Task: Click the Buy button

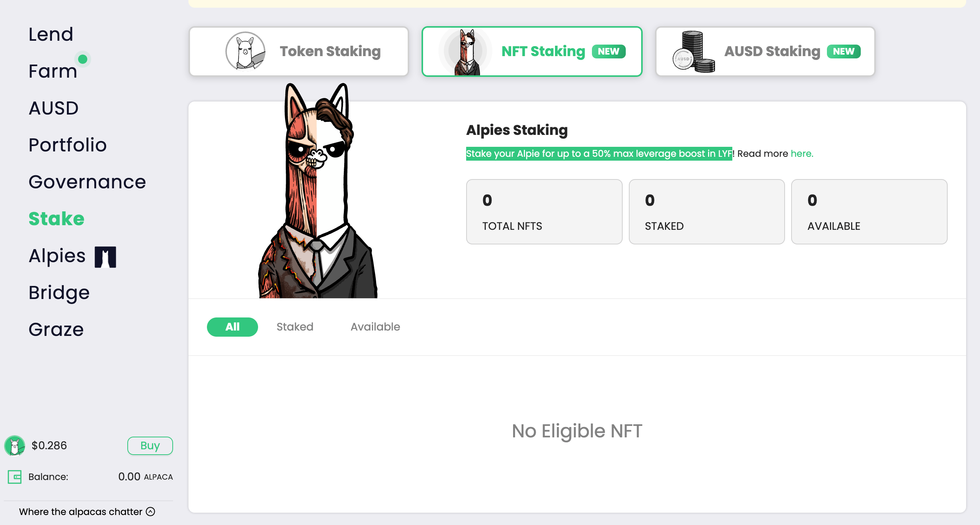Action: [150, 445]
